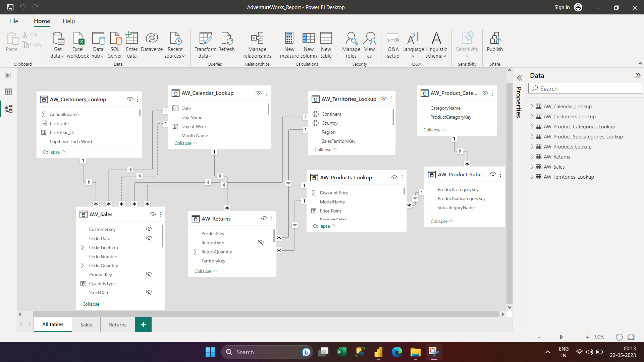
Task: Collapse the Data pane
Action: click(x=638, y=75)
